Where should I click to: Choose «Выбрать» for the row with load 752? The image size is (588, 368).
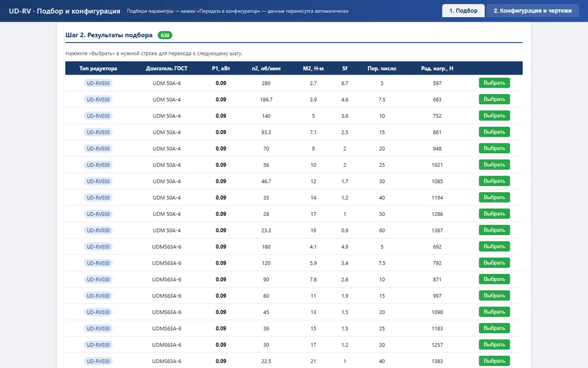pyautogui.click(x=494, y=116)
